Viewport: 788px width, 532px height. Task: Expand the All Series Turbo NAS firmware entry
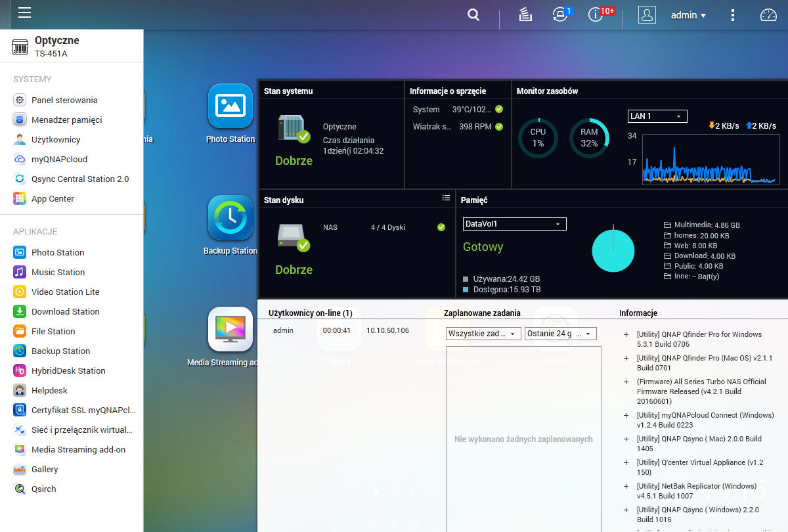[x=626, y=382]
